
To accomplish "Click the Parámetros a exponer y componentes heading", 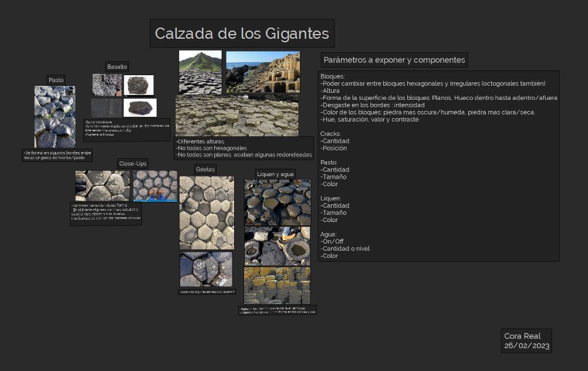I will click(394, 60).
